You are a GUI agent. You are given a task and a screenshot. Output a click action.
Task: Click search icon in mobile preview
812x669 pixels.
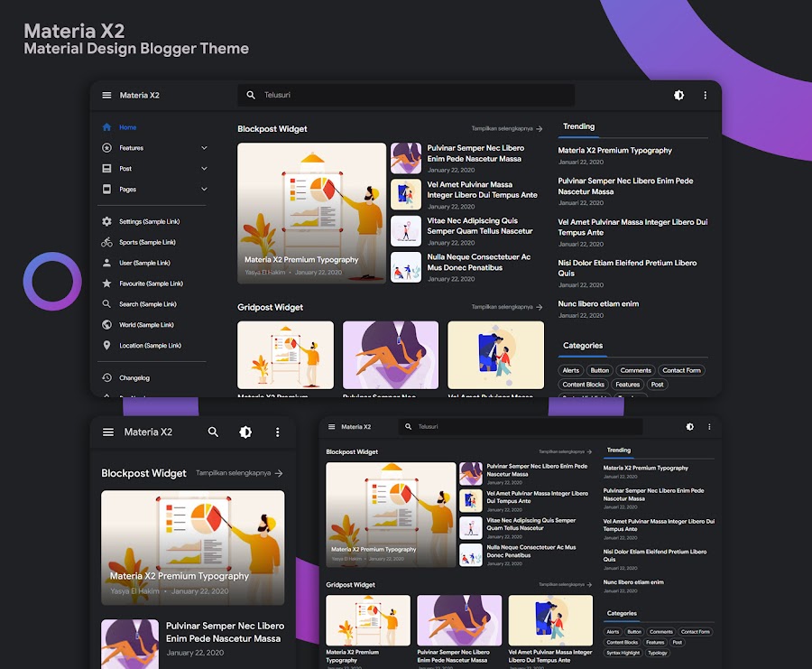[x=213, y=432]
